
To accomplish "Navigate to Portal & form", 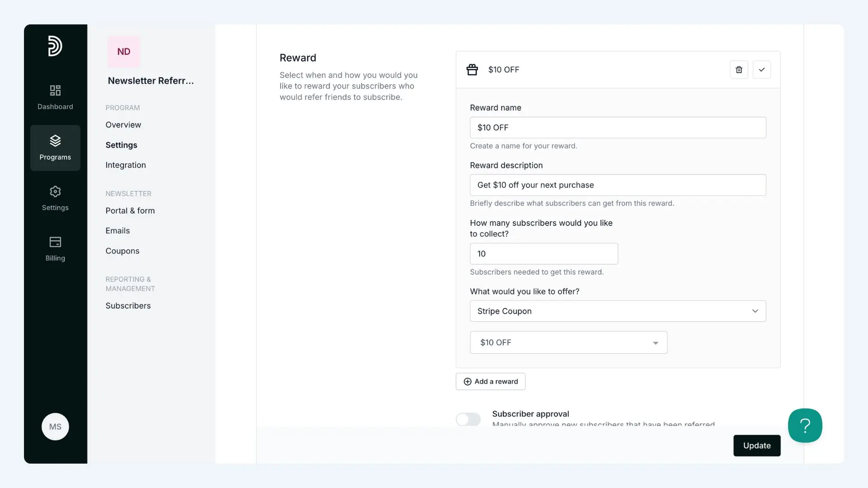I will [x=130, y=211].
